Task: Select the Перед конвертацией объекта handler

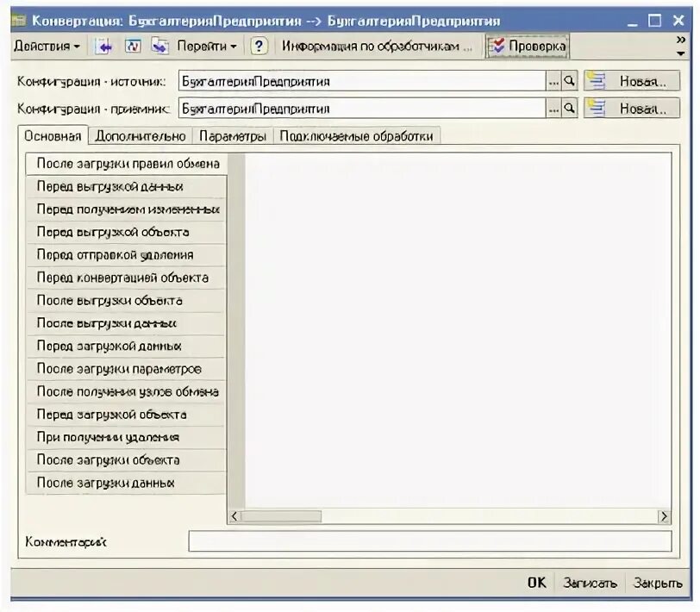Action: pos(127,278)
